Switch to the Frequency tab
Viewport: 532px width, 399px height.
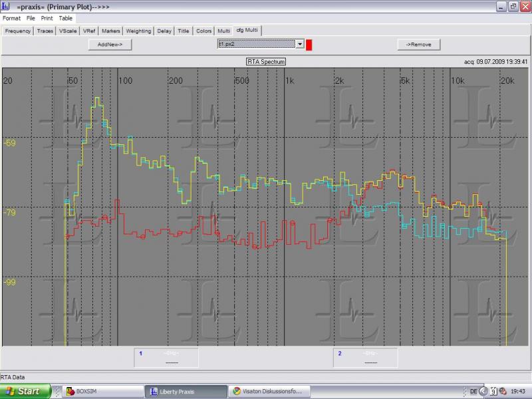coord(18,31)
